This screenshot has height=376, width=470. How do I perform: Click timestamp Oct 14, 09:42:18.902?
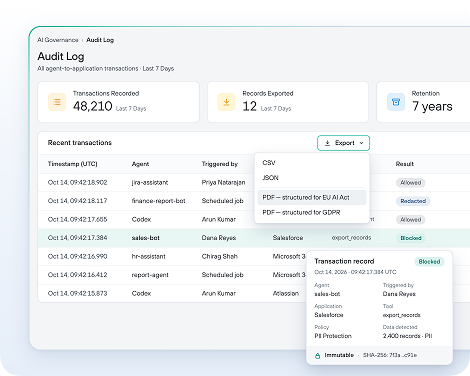click(77, 183)
